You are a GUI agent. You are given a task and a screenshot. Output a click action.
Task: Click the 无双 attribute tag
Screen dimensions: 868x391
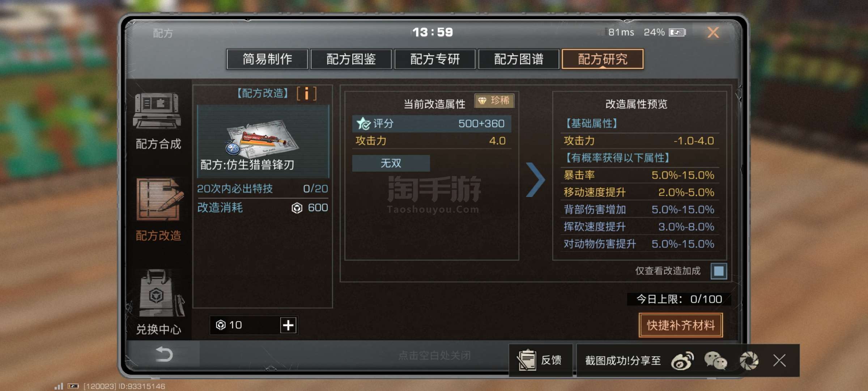(x=391, y=163)
